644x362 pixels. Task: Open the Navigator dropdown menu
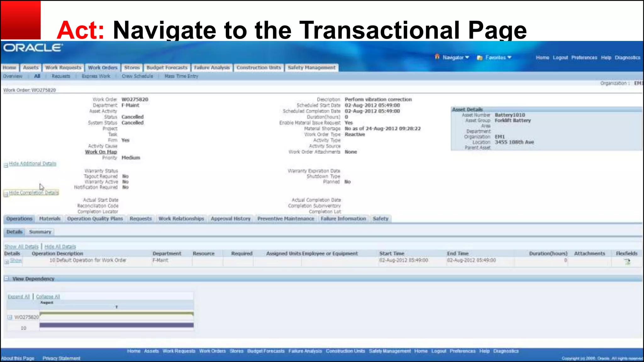456,58
